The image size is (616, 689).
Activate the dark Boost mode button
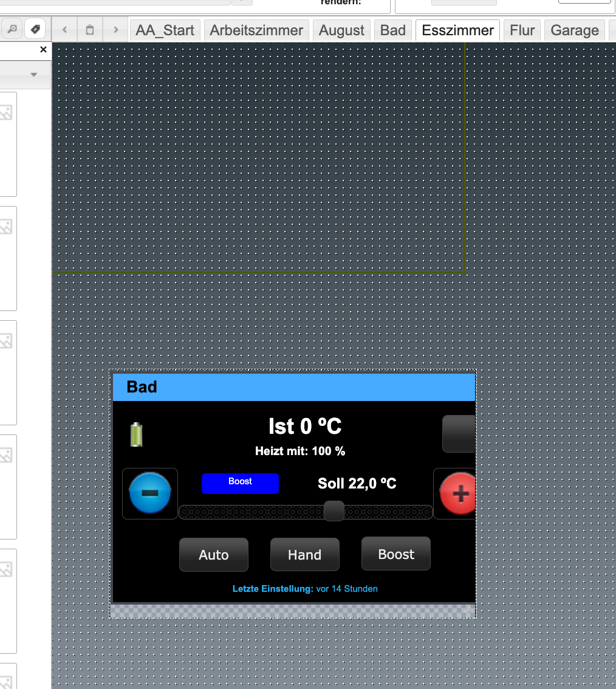(396, 554)
